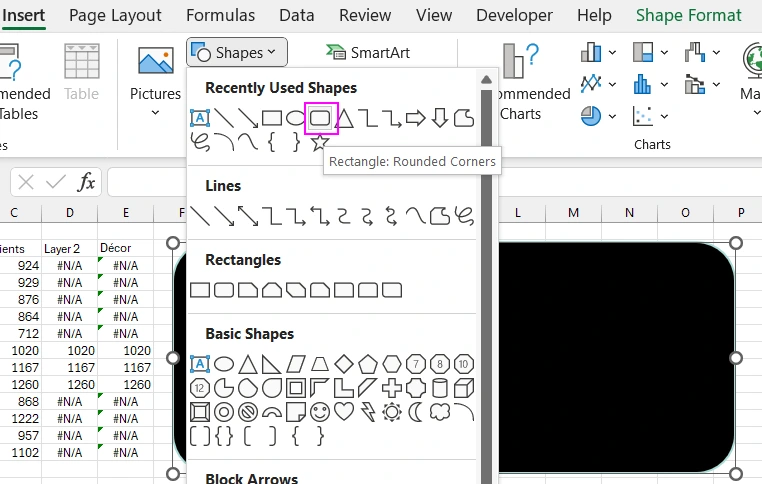Choose the Block Arc shape
The height and width of the screenshot is (484, 762).
pyautogui.click(x=272, y=413)
